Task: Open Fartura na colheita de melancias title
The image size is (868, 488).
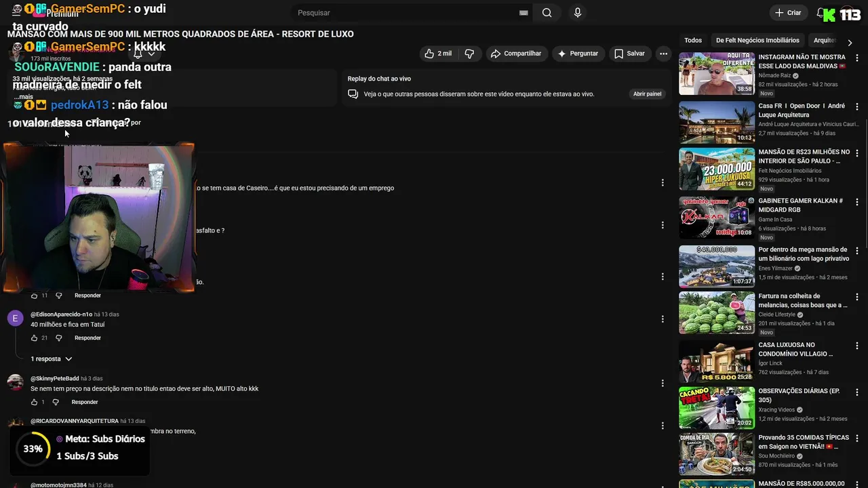Action: (803, 300)
